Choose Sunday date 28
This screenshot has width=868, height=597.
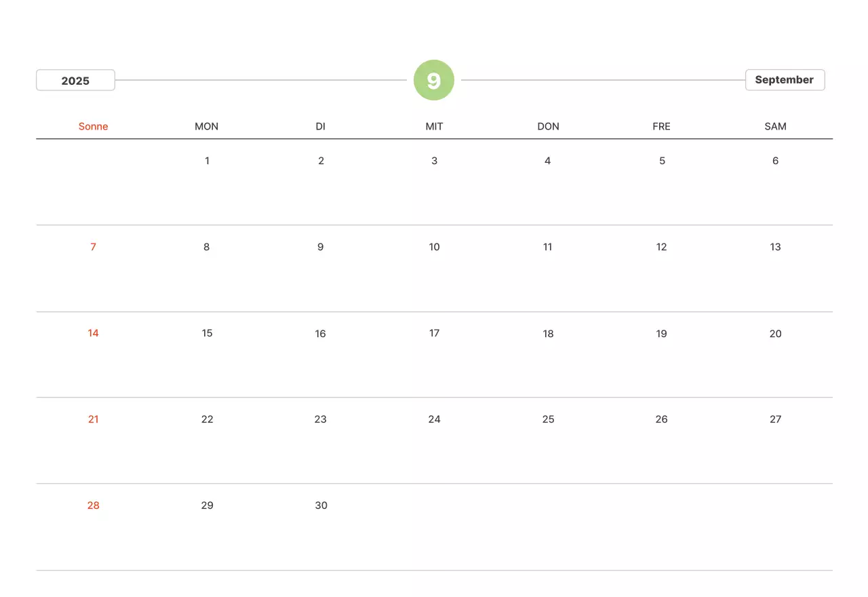[93, 505]
